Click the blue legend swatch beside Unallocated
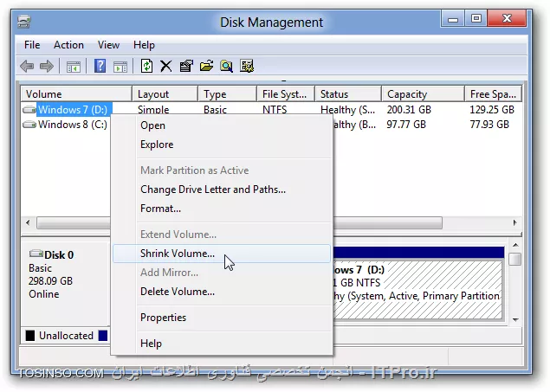The height and width of the screenshot is (392, 550). click(103, 336)
